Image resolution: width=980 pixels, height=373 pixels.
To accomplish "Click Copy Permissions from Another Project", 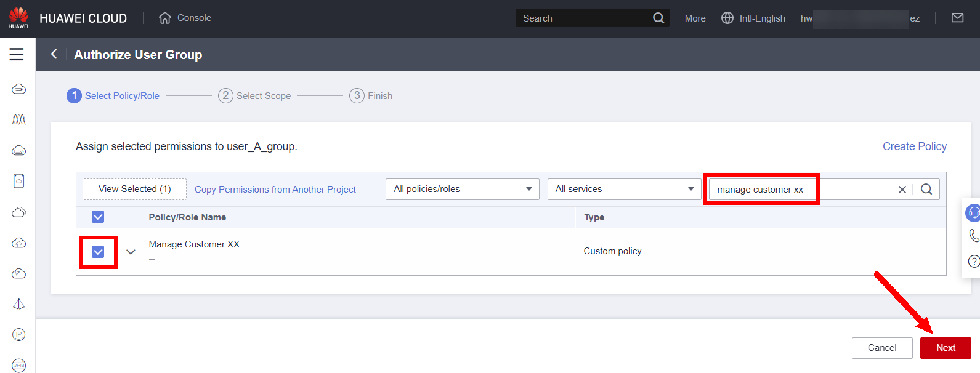I will click(x=275, y=190).
